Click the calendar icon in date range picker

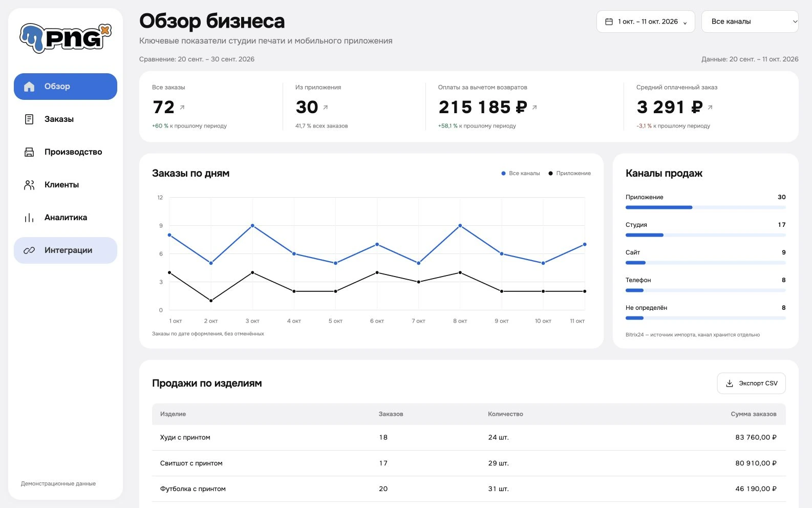pos(609,22)
